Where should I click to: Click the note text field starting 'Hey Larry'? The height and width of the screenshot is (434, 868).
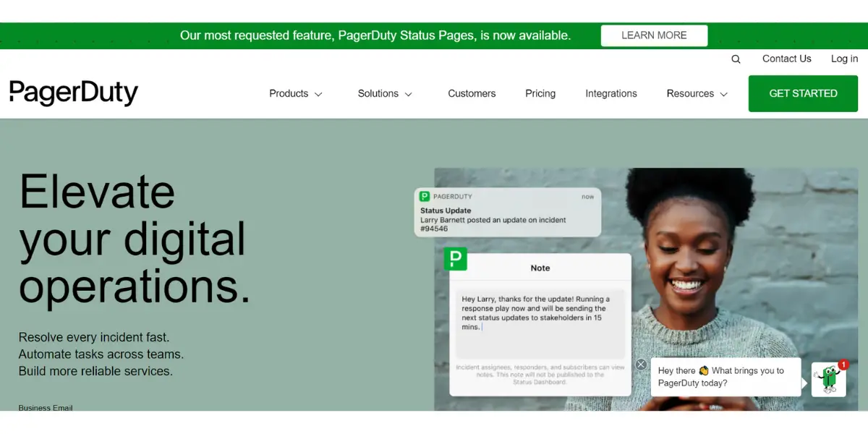pos(540,323)
